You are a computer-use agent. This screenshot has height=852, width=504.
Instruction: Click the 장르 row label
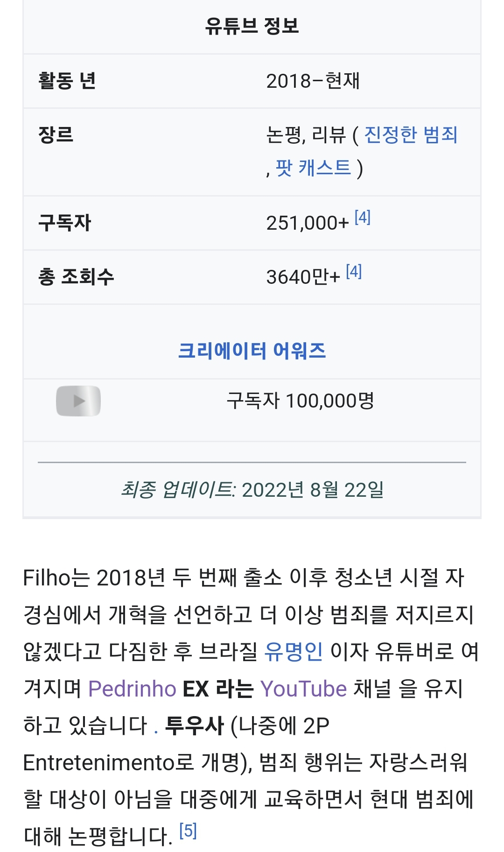coord(56,135)
